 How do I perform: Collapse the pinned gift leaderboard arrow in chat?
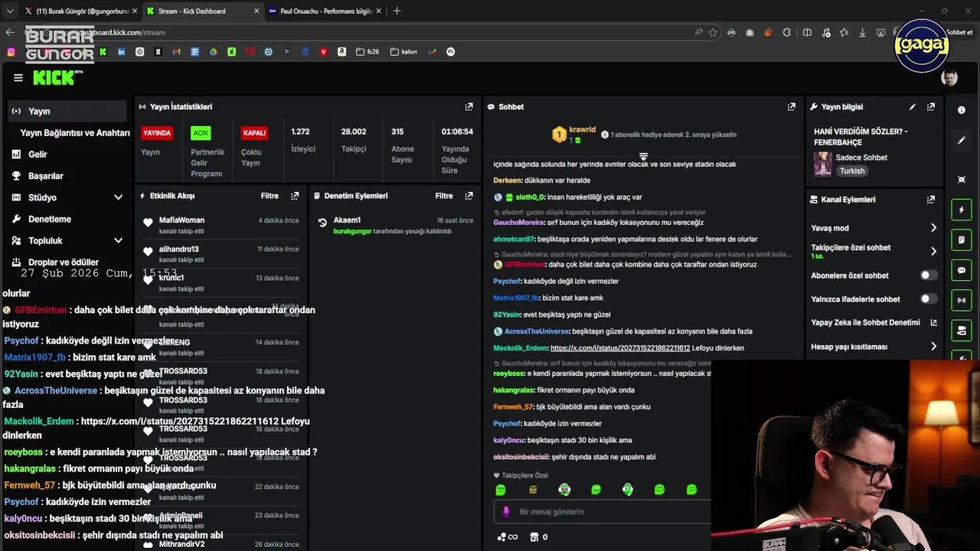[643, 156]
